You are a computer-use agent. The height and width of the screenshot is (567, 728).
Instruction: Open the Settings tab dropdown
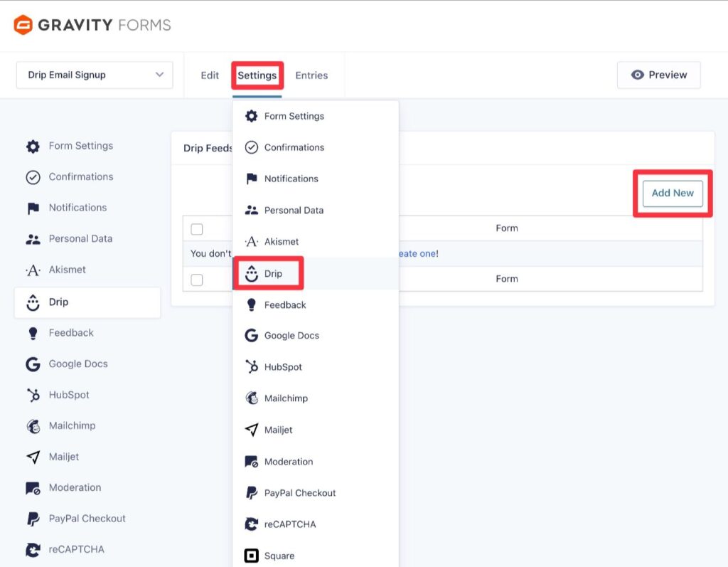point(257,75)
